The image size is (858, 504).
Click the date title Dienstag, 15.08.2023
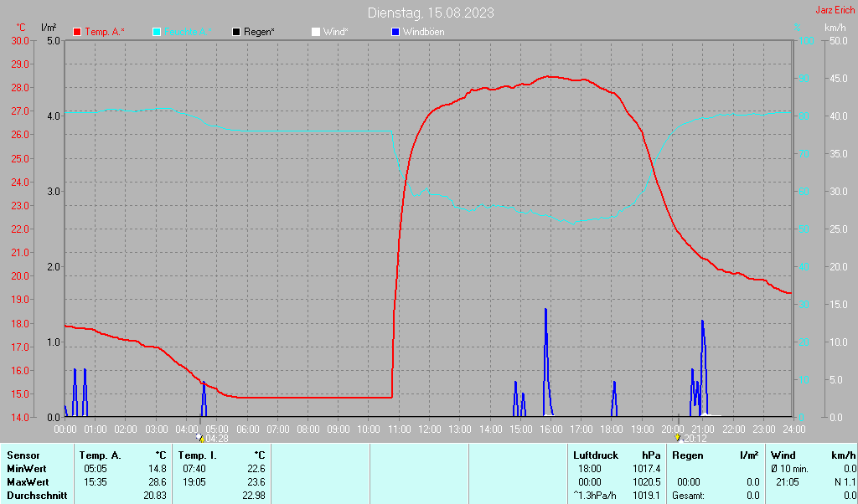pyautogui.click(x=430, y=13)
